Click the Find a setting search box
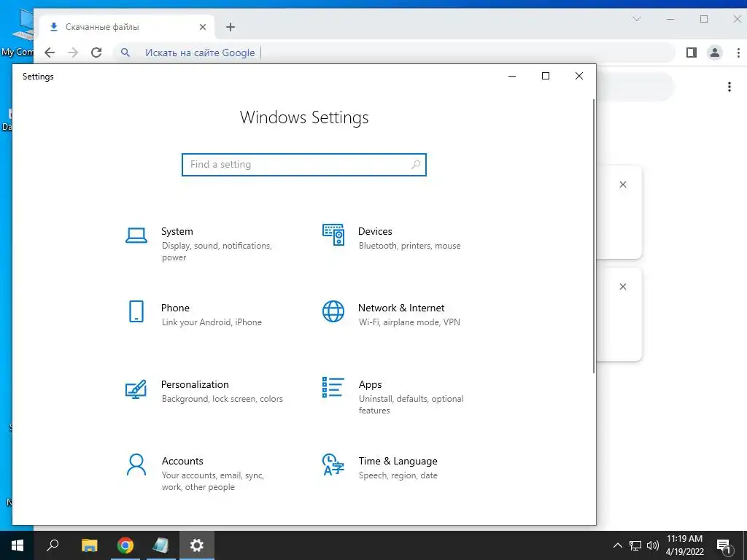Screen dimensions: 747x560 coord(304,164)
